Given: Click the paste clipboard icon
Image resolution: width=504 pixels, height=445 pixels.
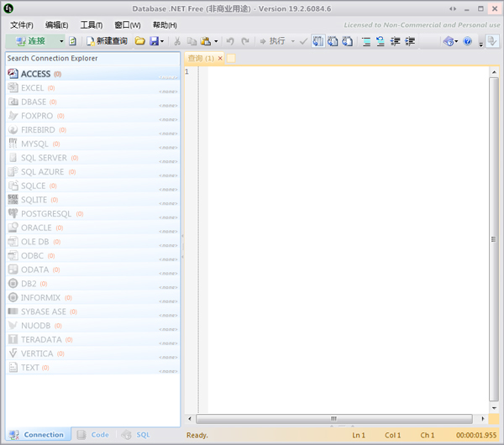Looking at the screenshot, I should 206,41.
